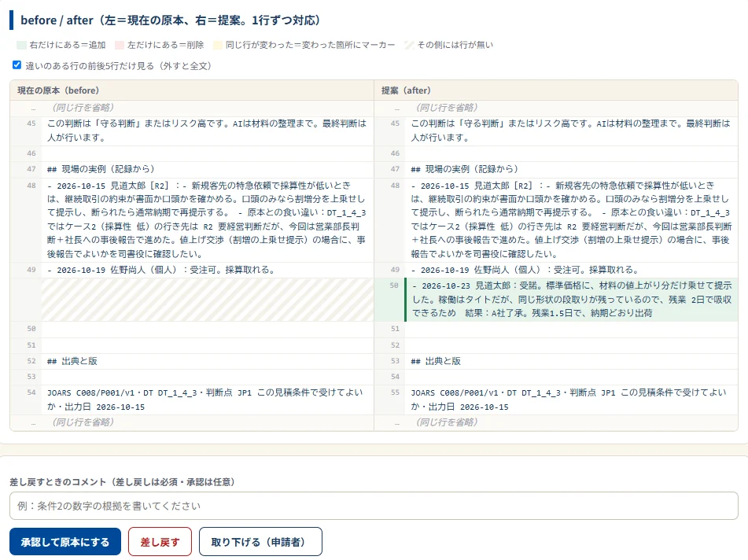This screenshot has height=560, width=748.
Task: Click top (同じ行を省略) in after pane
Action: click(x=447, y=107)
